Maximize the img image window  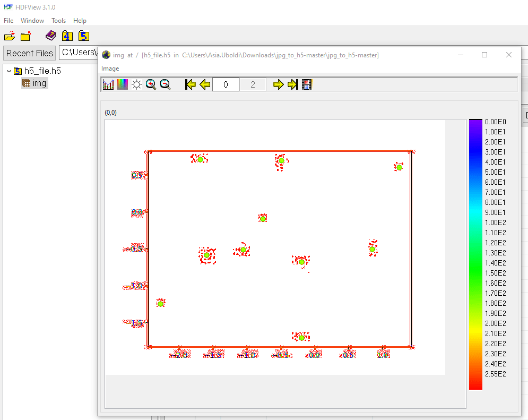click(484, 55)
